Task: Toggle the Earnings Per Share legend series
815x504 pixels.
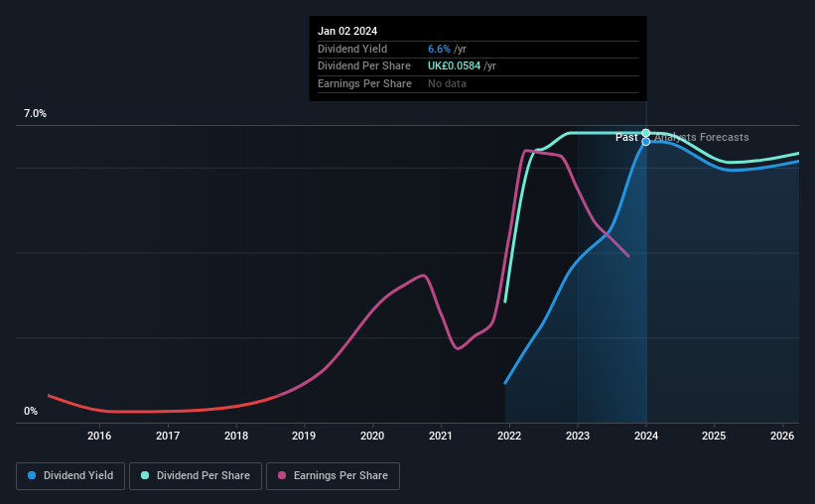Action: (x=333, y=476)
